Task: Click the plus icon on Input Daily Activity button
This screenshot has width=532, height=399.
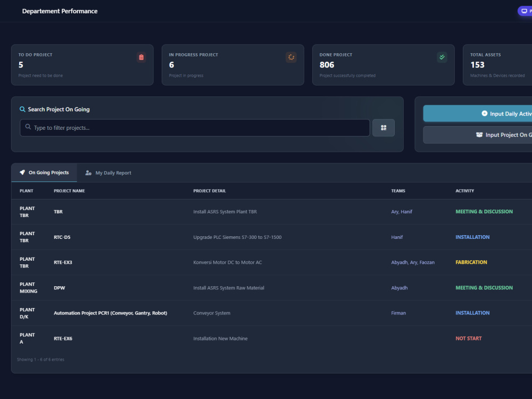Action: (x=485, y=113)
